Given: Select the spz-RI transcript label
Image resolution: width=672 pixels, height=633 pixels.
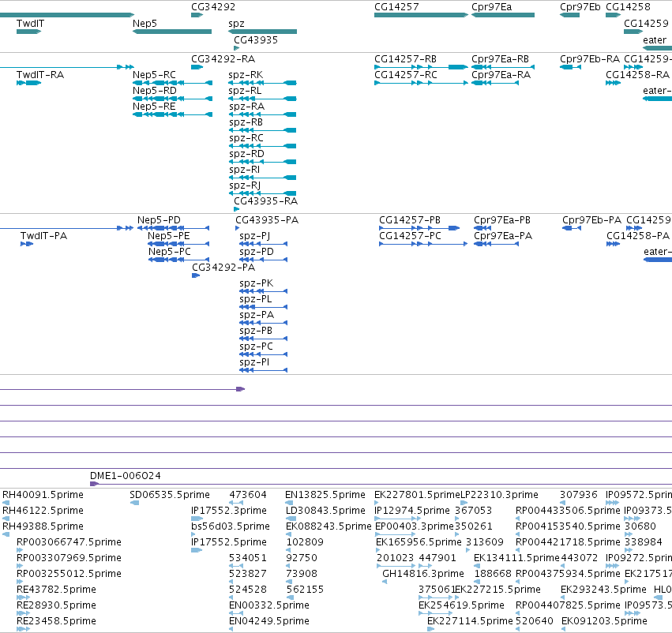Looking at the screenshot, I should pos(244,170).
